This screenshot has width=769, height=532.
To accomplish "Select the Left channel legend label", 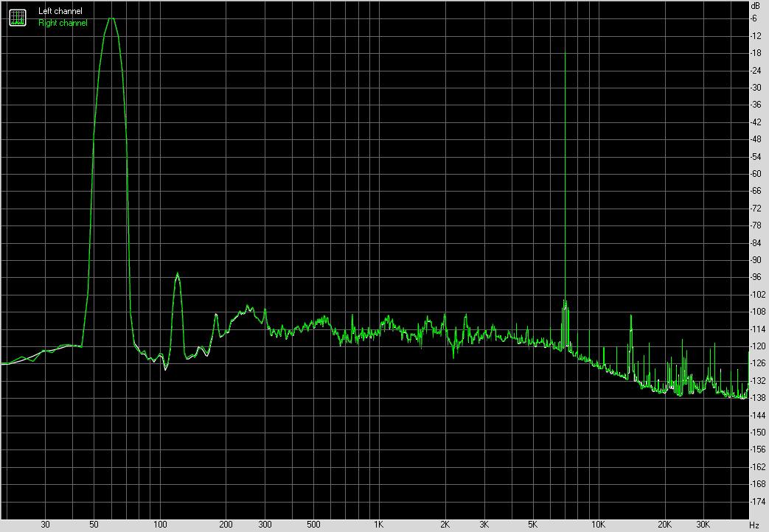I will 60,11.
